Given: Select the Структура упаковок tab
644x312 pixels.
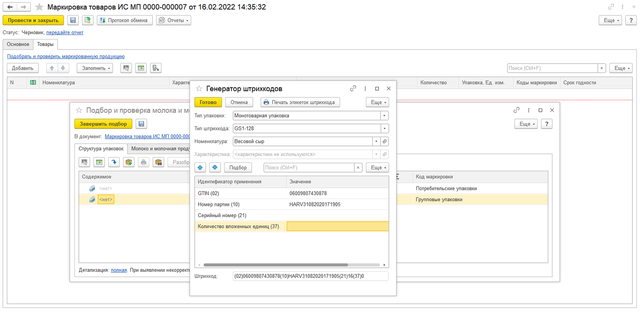Looking at the screenshot, I should 101,149.
